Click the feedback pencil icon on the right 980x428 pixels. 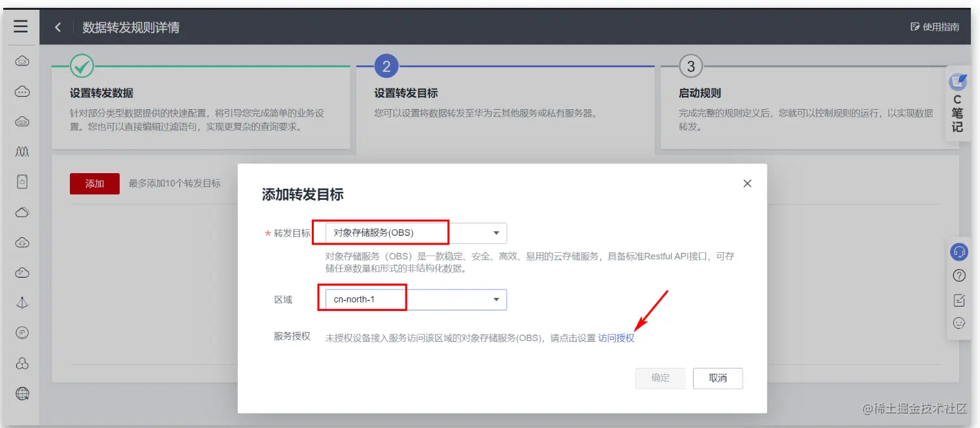pos(959,299)
